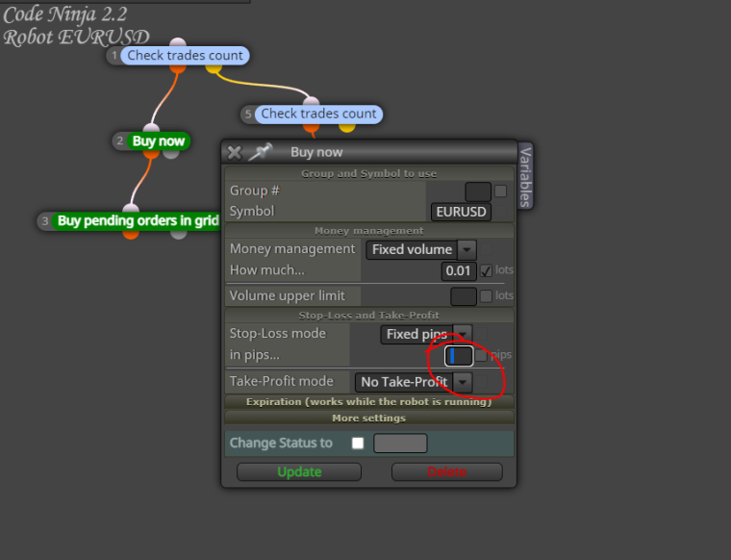Open the Money management Fixed volume dropdown

(x=421, y=249)
